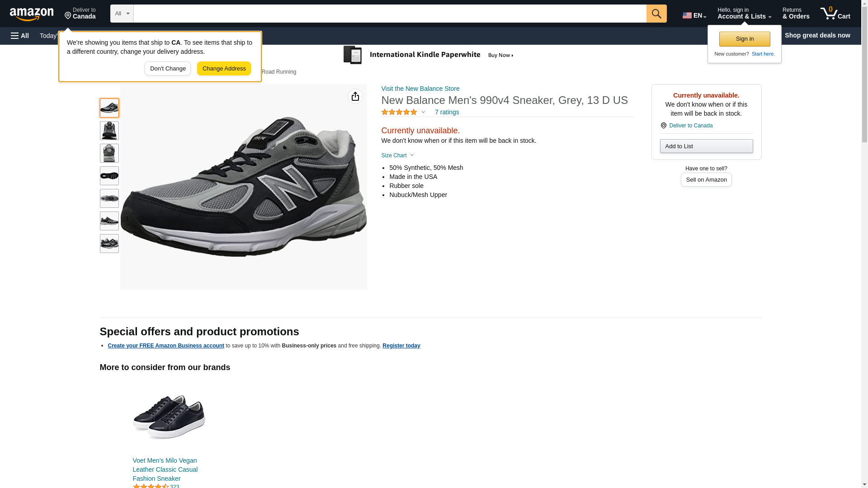Expand the Size Chart dropdown

point(397,155)
